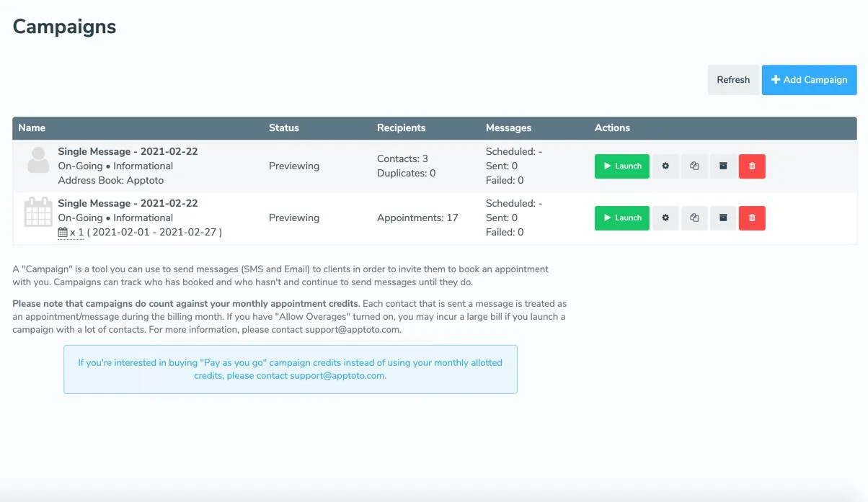Archive the second campaign
868x502 pixels.
[723, 218]
